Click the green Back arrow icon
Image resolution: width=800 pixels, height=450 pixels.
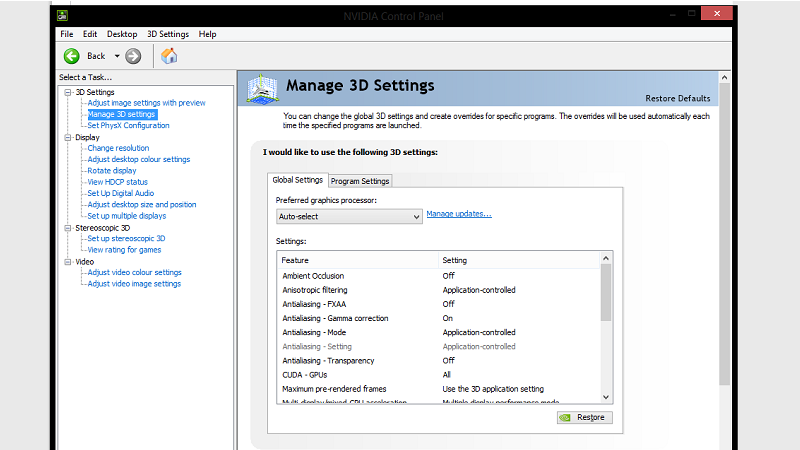tap(72, 56)
